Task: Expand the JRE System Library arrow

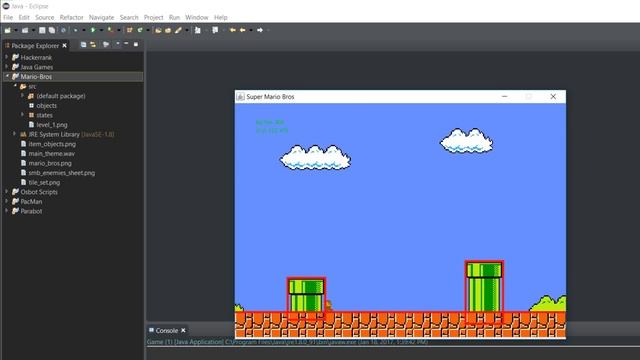Action: [15, 134]
